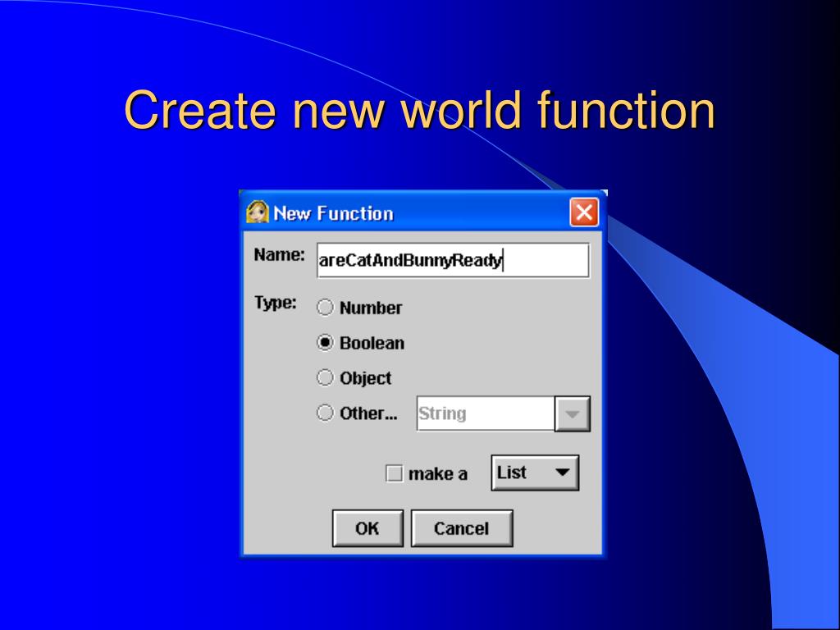Image resolution: width=840 pixels, height=630 pixels.
Task: Open the String type dropdown arrow
Action: pyautogui.click(x=572, y=413)
